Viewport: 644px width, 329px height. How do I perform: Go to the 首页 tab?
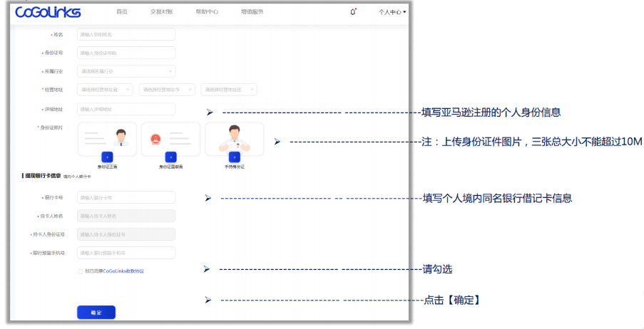tap(122, 12)
